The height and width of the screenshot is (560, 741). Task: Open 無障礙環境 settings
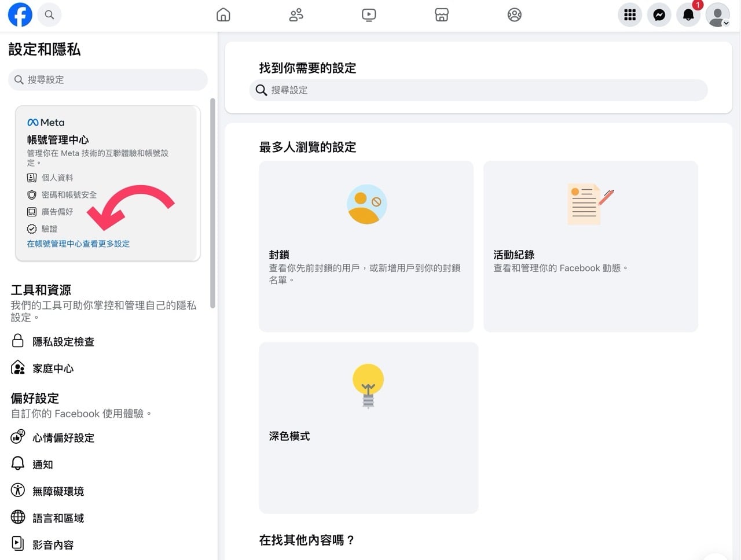58,491
